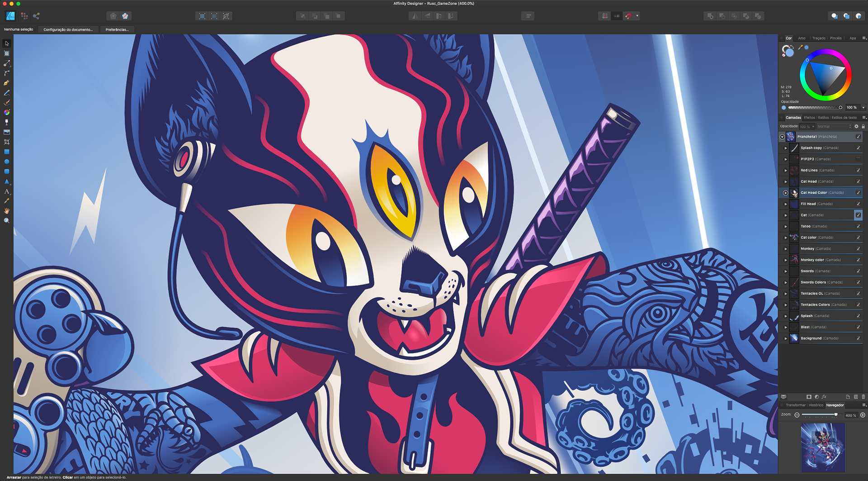Toggle visibility of Splash copy layer
868x481 pixels.
pyautogui.click(x=858, y=148)
